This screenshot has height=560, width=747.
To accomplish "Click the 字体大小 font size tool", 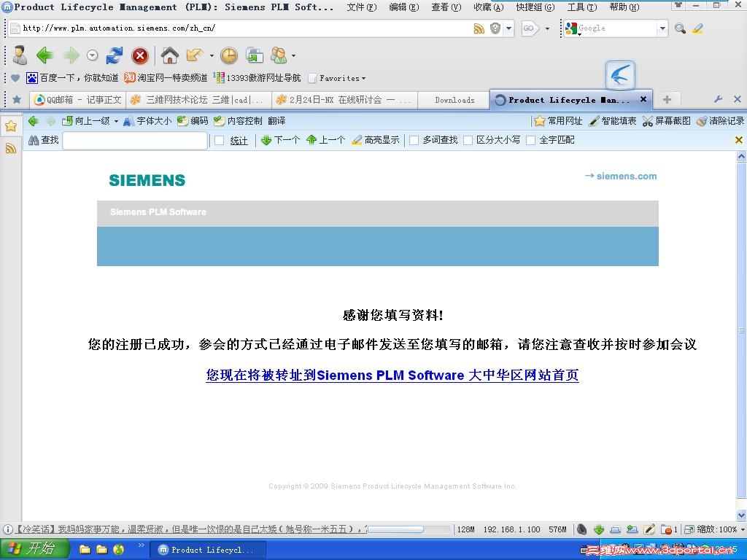I will 147,121.
